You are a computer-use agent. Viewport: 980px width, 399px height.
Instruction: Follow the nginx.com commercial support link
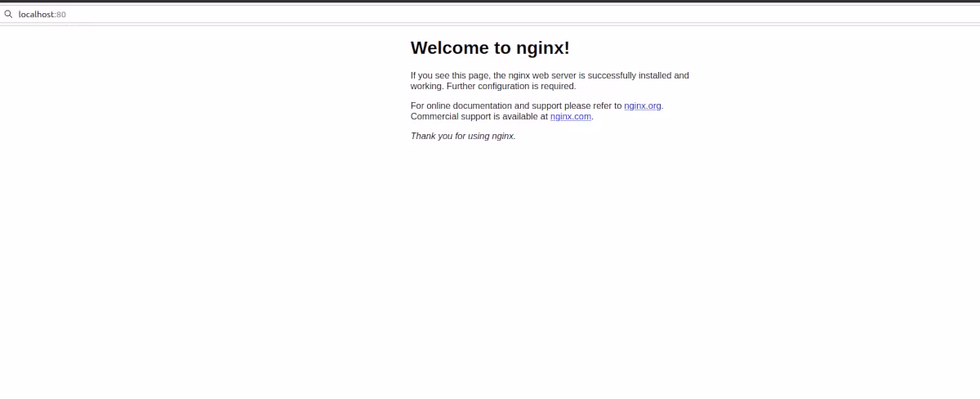(571, 116)
